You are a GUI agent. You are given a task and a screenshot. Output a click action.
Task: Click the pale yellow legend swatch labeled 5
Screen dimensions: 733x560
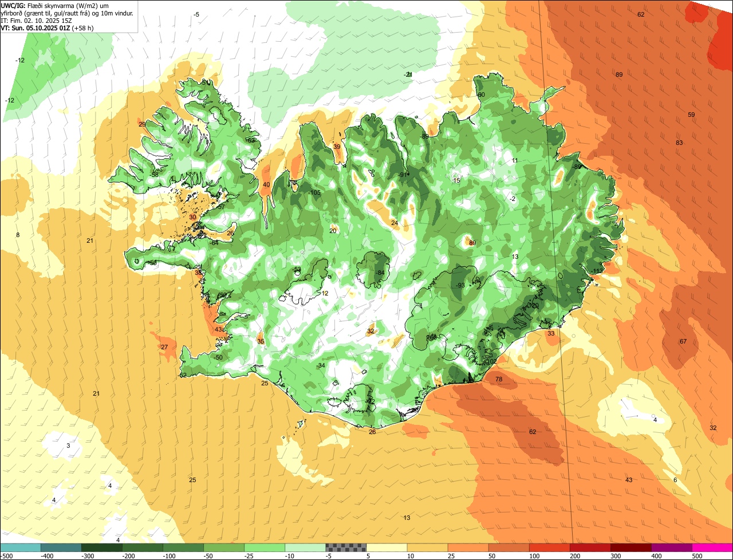pos(387,547)
